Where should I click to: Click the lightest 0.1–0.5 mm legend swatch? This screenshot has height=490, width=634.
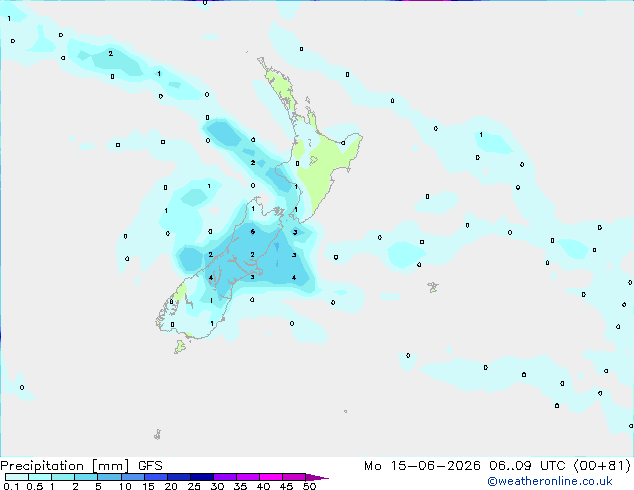pos(17,477)
